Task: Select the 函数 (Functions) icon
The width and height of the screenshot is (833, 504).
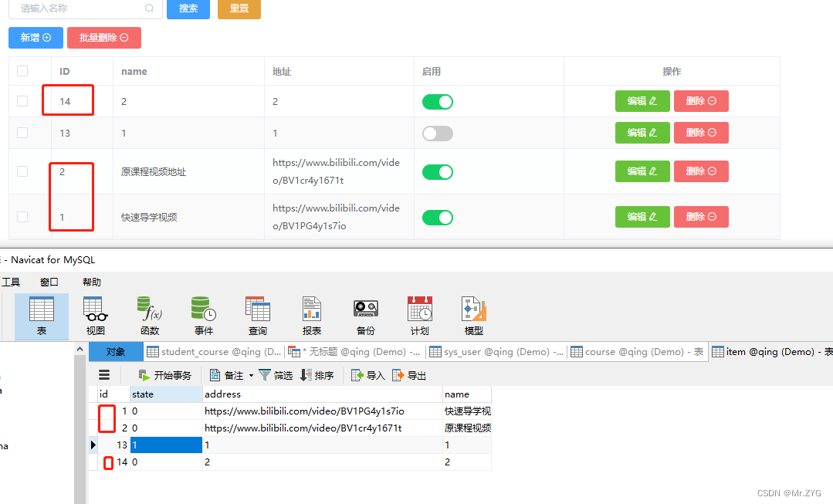Action: (149, 313)
